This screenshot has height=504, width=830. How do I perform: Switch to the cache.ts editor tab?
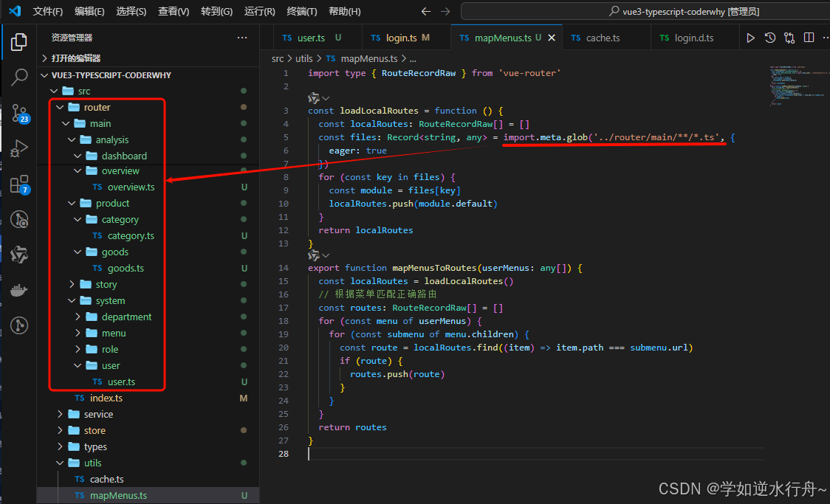pos(606,38)
